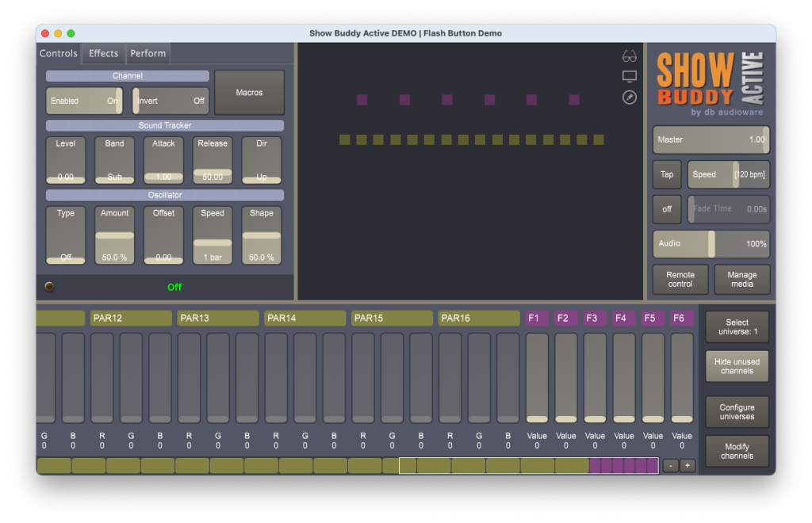
Task: Toggle the channel Enabled switch
Action: point(84,101)
